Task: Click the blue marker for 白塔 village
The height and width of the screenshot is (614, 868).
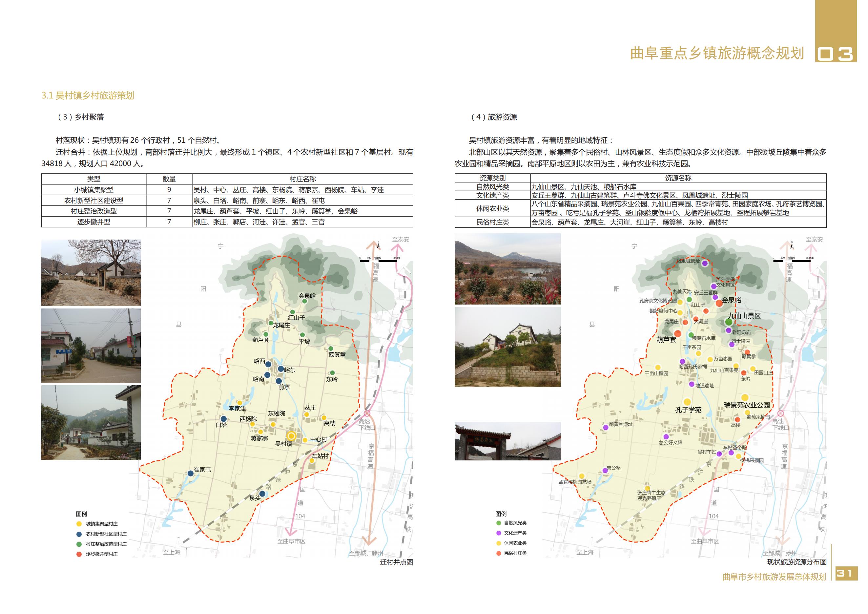Action: pyautogui.click(x=223, y=419)
